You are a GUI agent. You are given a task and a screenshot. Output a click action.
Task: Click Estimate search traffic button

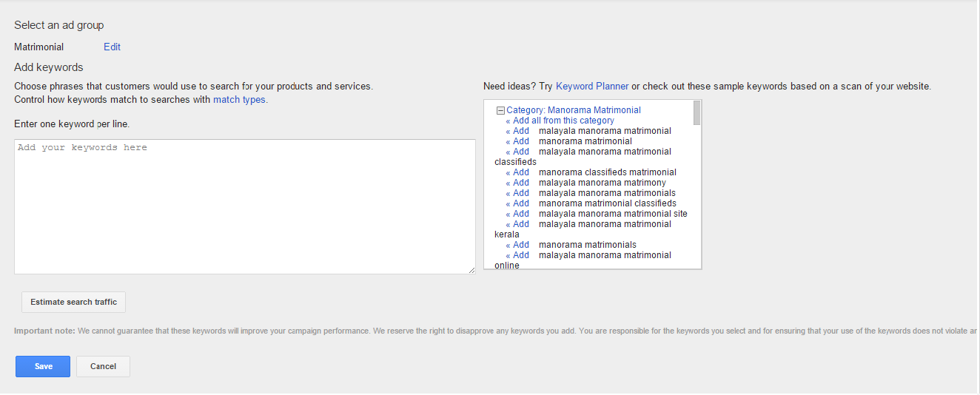[74, 302]
